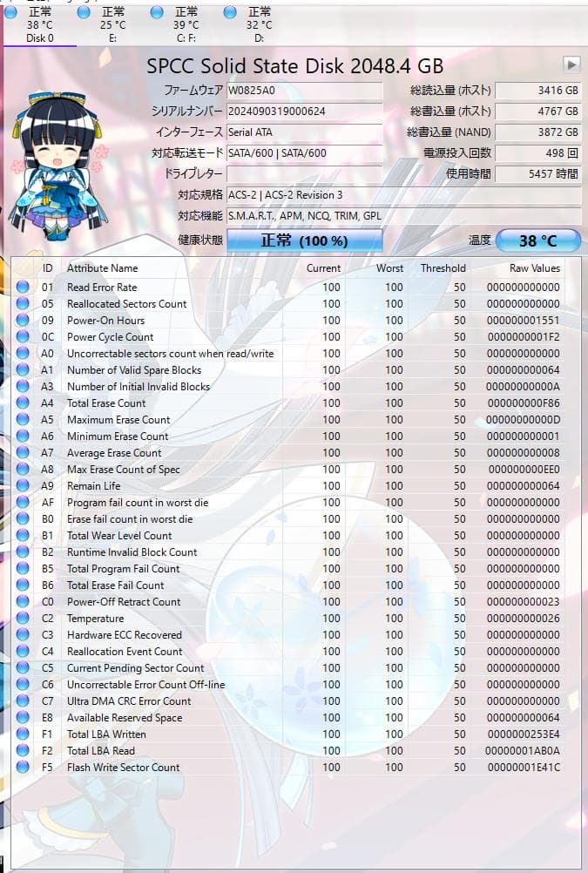Click status circle for Read Error Rate
Viewport: 588px width, 873px height.
23,288
